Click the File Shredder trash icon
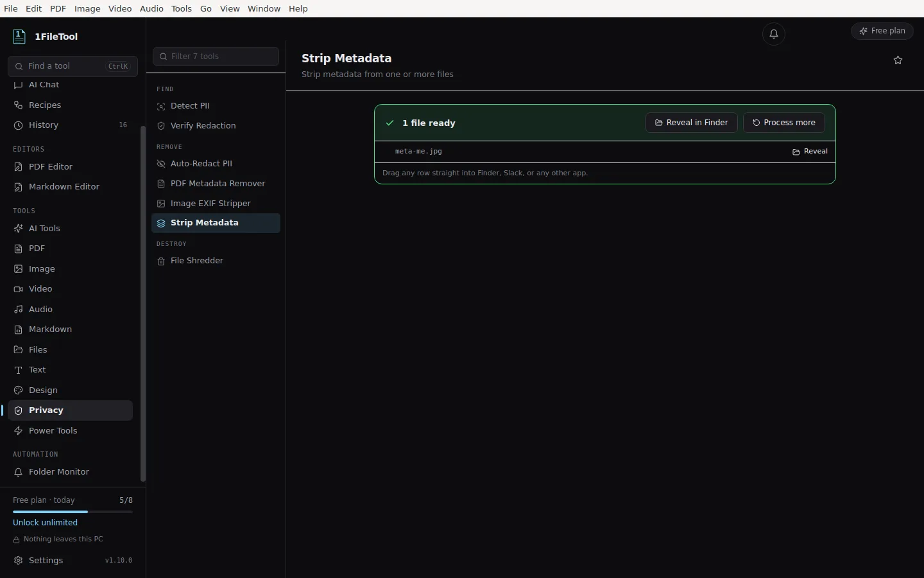The image size is (924, 578). [161, 261]
